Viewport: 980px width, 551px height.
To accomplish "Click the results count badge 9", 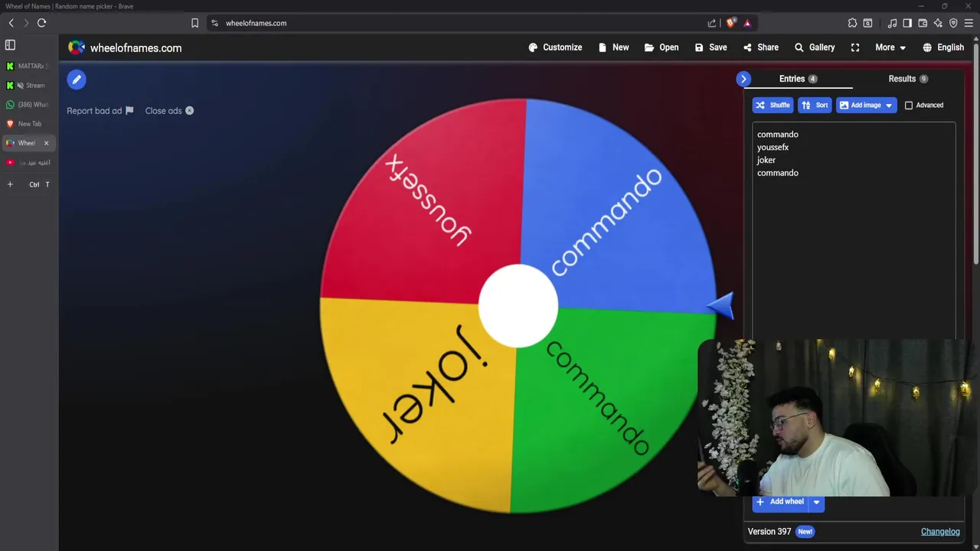I will point(923,79).
